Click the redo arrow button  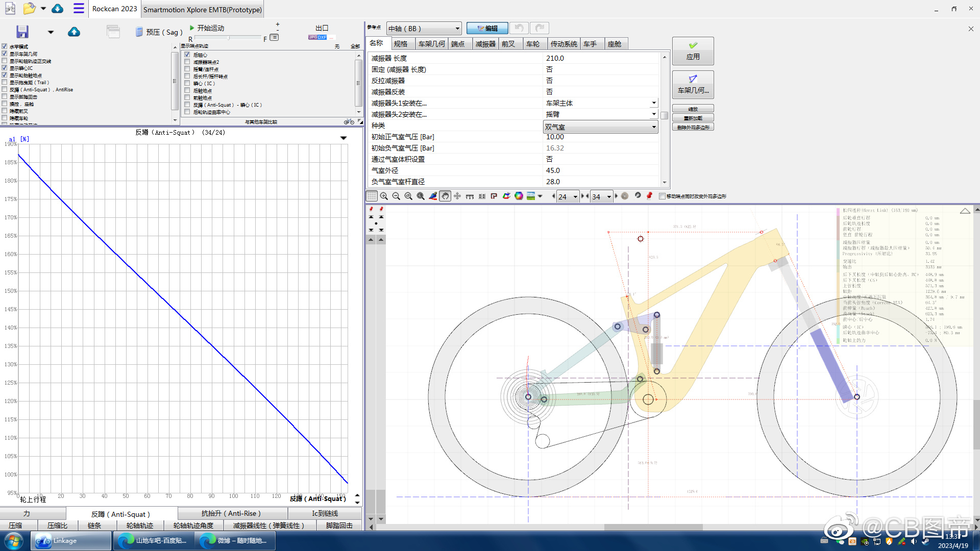pyautogui.click(x=540, y=28)
